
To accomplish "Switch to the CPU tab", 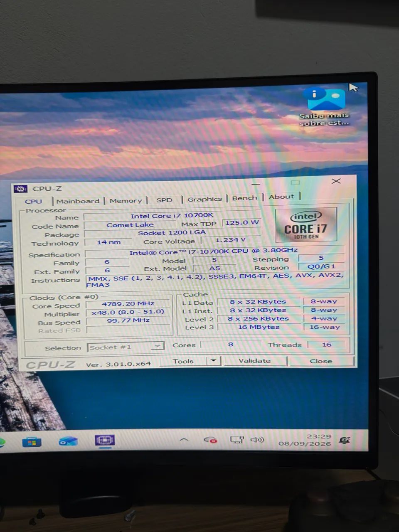I will [33, 202].
